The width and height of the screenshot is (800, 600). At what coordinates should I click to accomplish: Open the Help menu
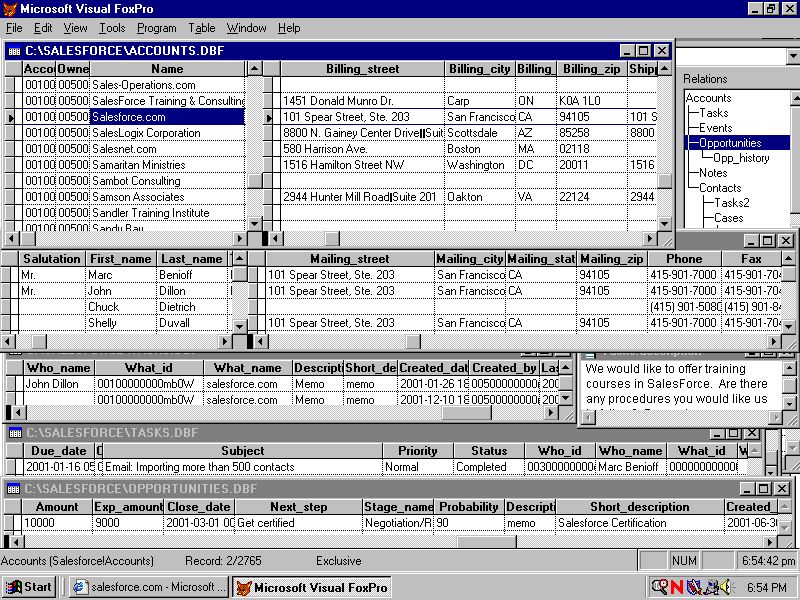pos(289,28)
